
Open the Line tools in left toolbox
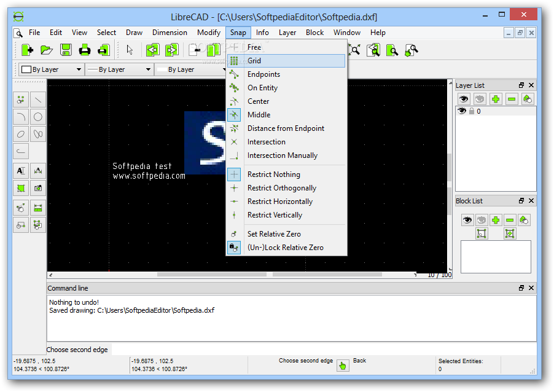[38, 100]
